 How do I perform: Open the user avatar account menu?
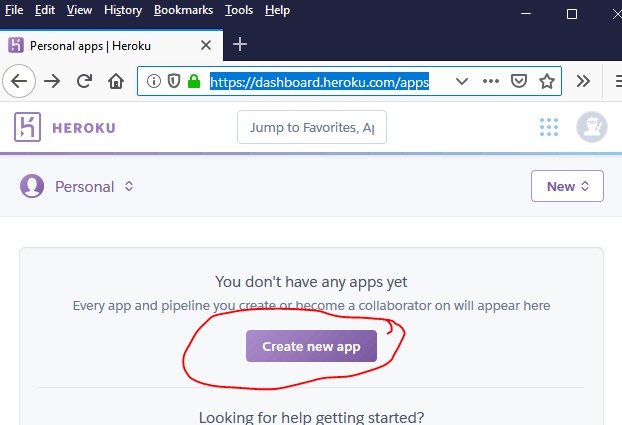pyautogui.click(x=591, y=127)
